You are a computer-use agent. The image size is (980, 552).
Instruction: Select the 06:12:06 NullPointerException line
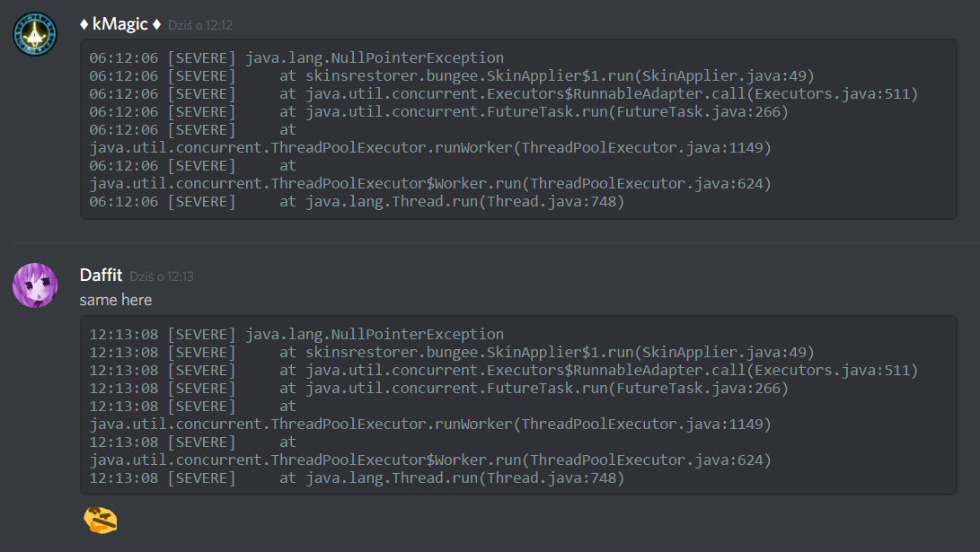[x=296, y=58]
